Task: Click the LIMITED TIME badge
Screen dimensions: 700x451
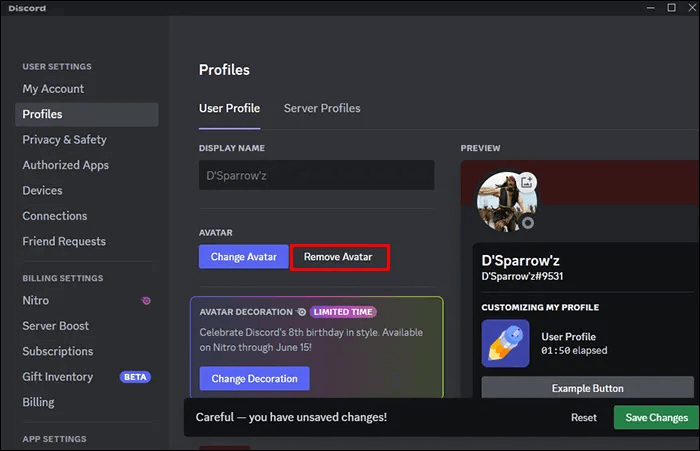Action: tap(343, 312)
